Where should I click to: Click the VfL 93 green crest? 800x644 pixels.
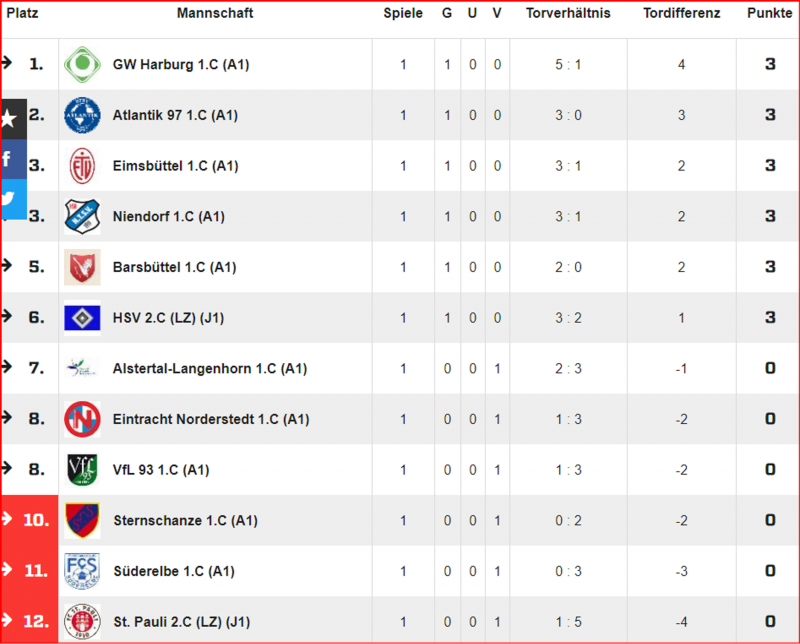(82, 469)
